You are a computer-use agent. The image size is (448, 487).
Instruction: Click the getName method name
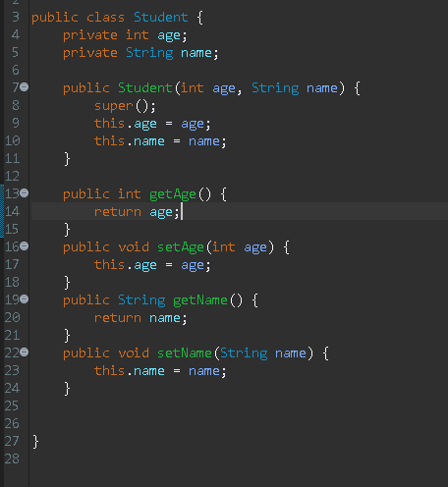point(200,300)
